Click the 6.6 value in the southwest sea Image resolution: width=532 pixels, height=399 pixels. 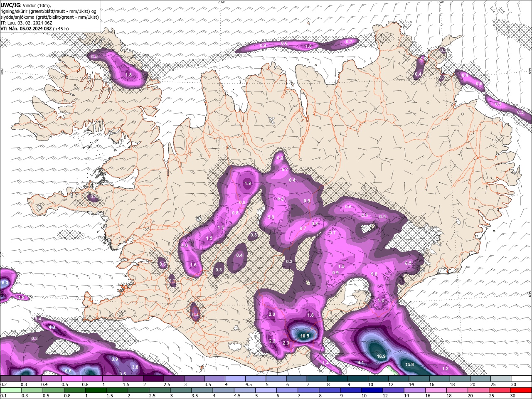tap(69, 371)
